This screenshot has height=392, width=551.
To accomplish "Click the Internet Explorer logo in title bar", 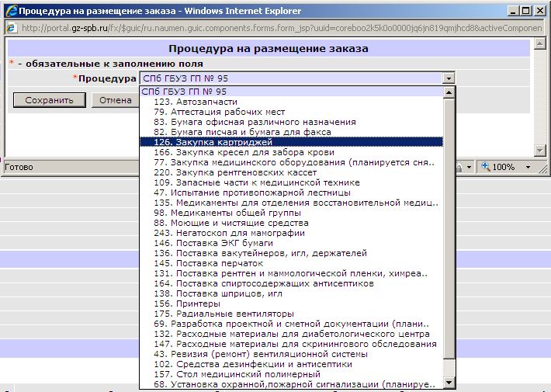I will click(11, 11).
